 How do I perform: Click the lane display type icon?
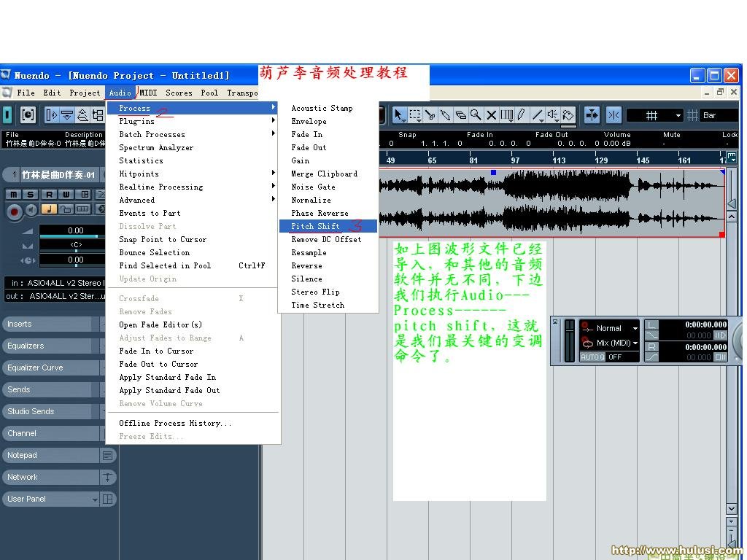pyautogui.click(x=83, y=209)
